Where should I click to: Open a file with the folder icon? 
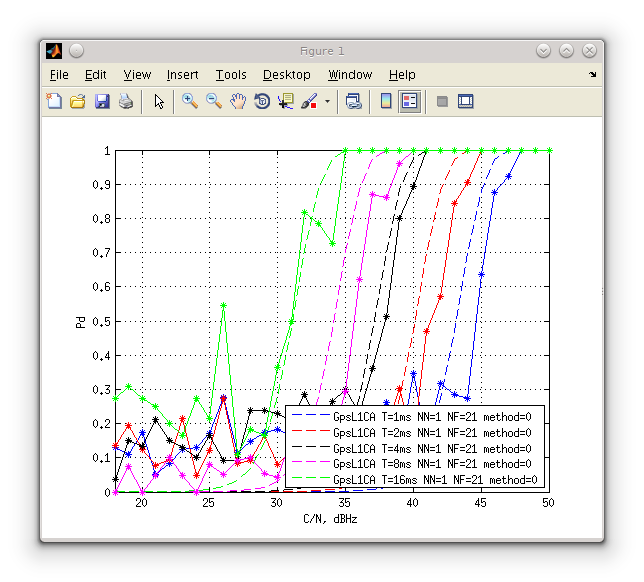pos(78,101)
